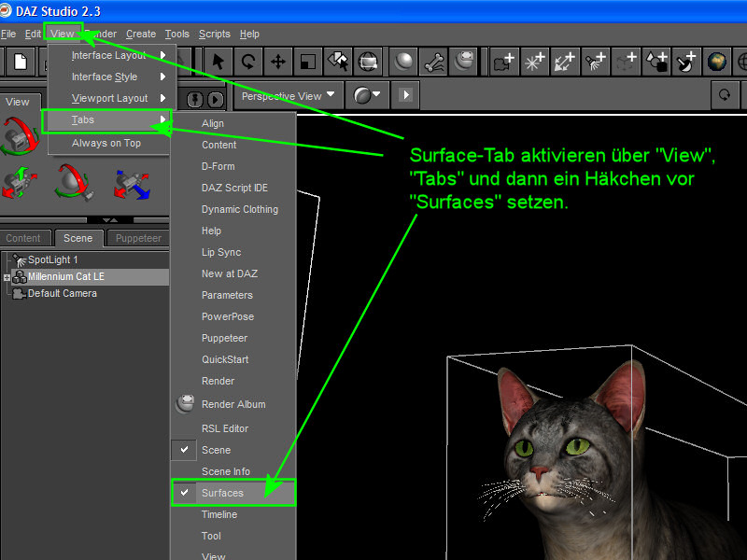Viewport: 747px width, 560px height.
Task: Select the arrow Selection tool
Action: pos(218,62)
